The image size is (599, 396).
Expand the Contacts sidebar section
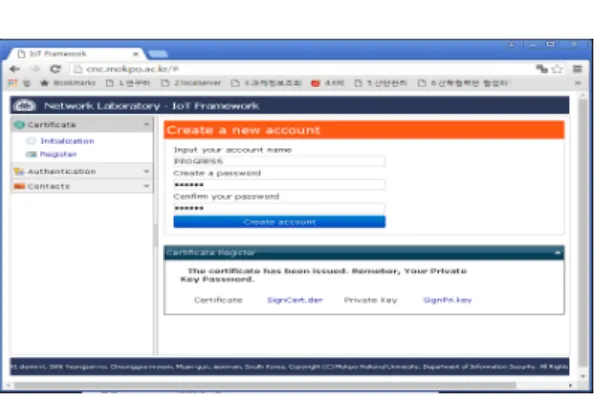click(x=146, y=186)
